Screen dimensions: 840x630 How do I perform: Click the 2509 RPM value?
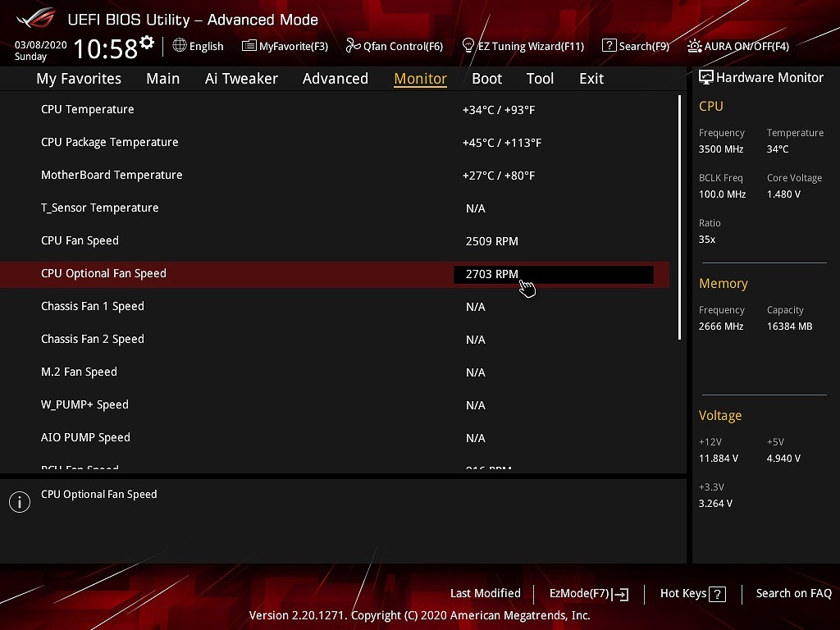pyautogui.click(x=492, y=241)
